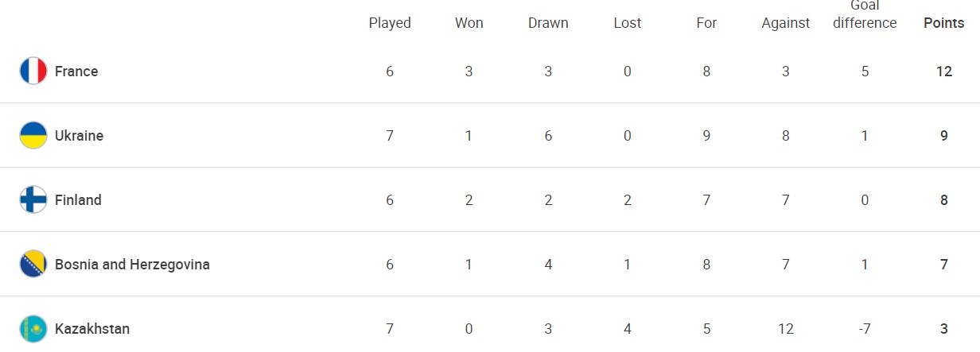This screenshot has height=352, width=980.
Task: Open the Kazakhstan team link
Action: coord(92,329)
